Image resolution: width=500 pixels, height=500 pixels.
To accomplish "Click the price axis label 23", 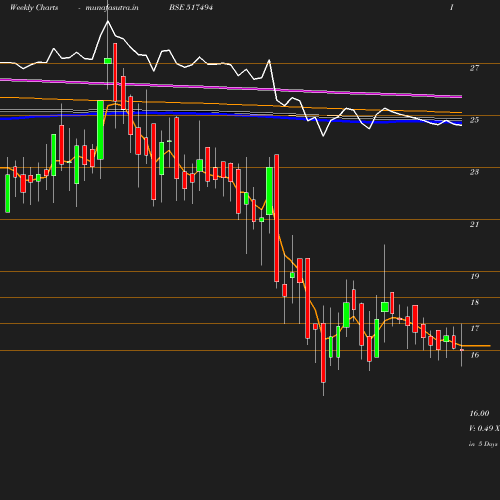I will click(x=474, y=172).
